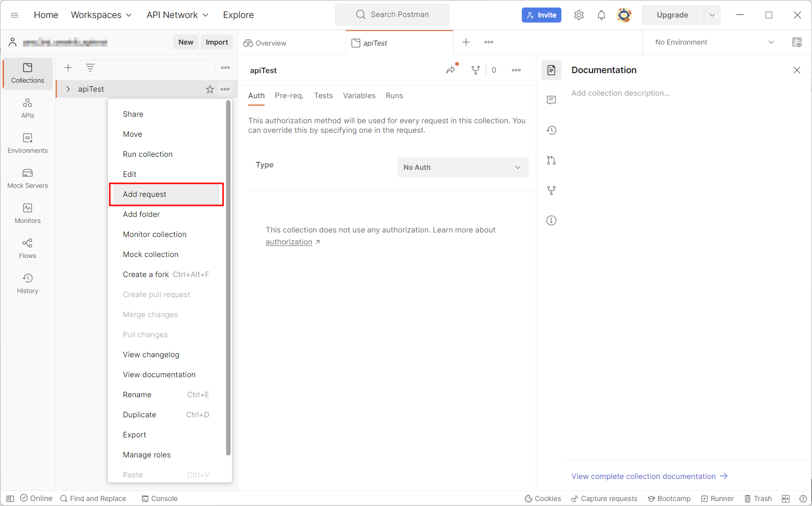The image size is (812, 506).
Task: Open the collections list options ellipsis
Action: point(226,68)
